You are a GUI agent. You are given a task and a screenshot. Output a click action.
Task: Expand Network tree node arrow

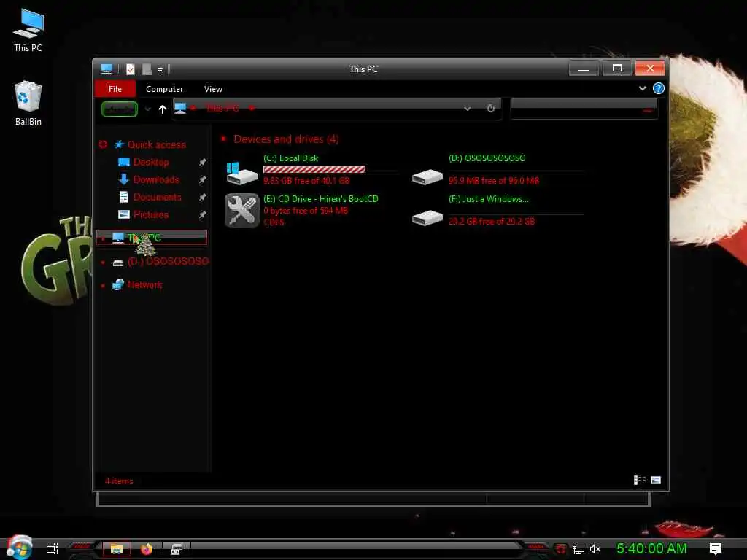103,285
